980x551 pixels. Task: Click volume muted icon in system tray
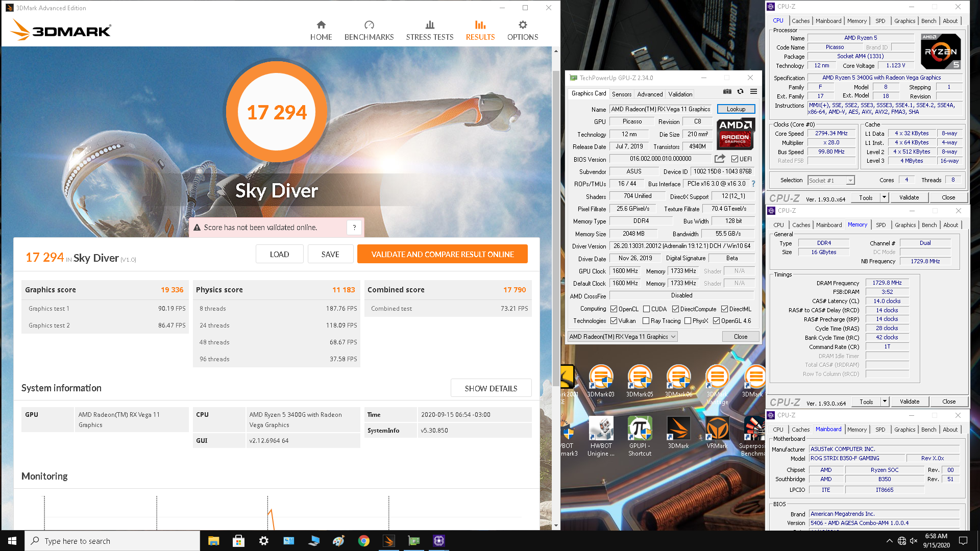coord(914,541)
